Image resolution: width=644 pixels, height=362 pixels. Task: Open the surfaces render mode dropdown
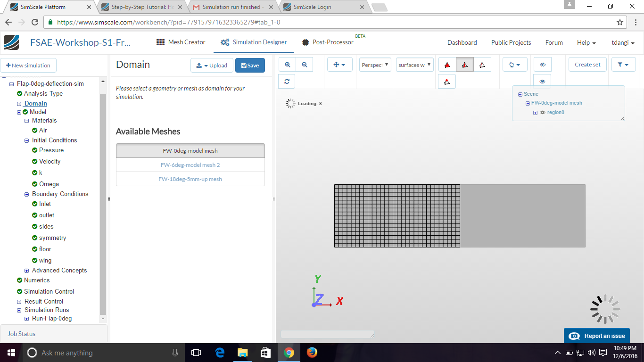pos(415,65)
